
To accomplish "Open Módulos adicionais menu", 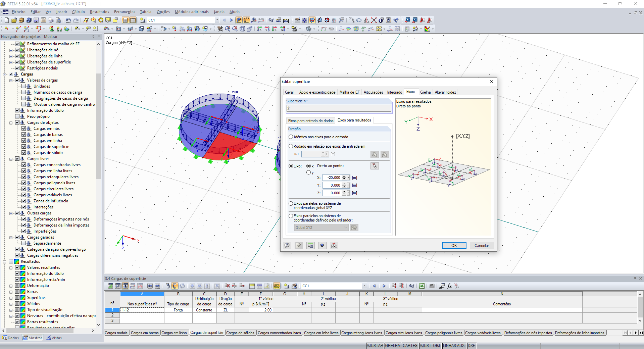I will (x=192, y=12).
